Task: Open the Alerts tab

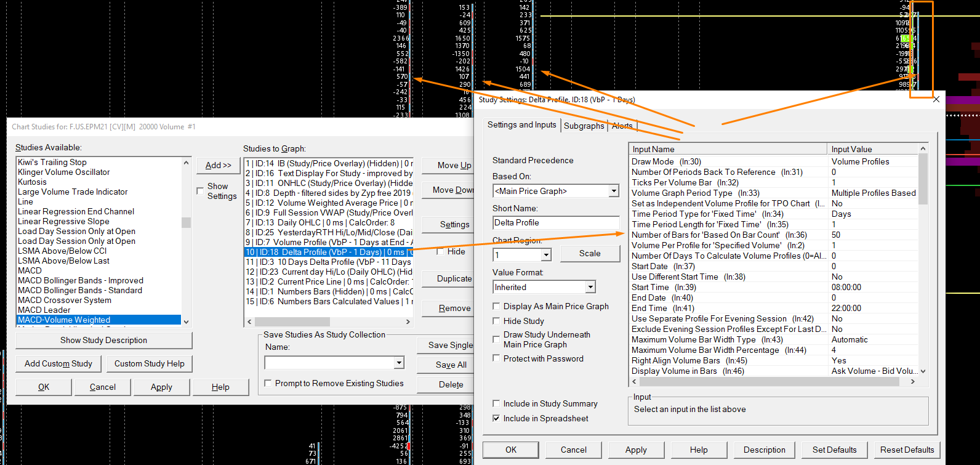Action: (x=622, y=126)
